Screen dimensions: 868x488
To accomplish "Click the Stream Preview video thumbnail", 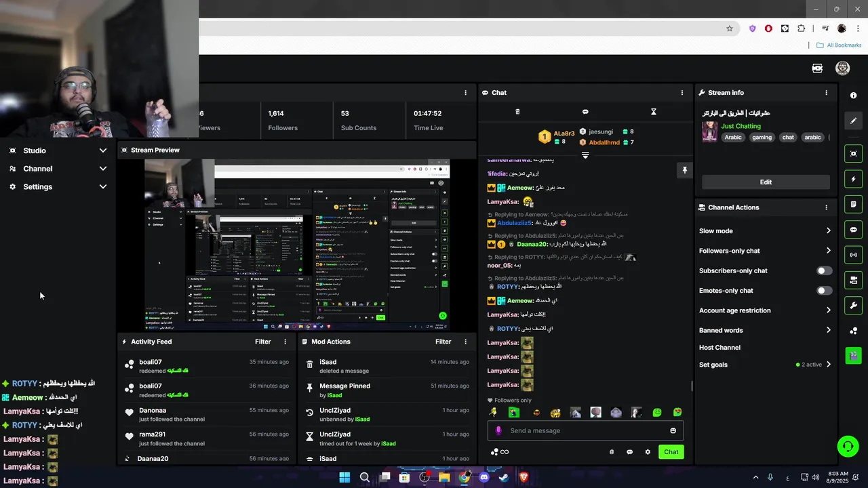I will click(296, 245).
